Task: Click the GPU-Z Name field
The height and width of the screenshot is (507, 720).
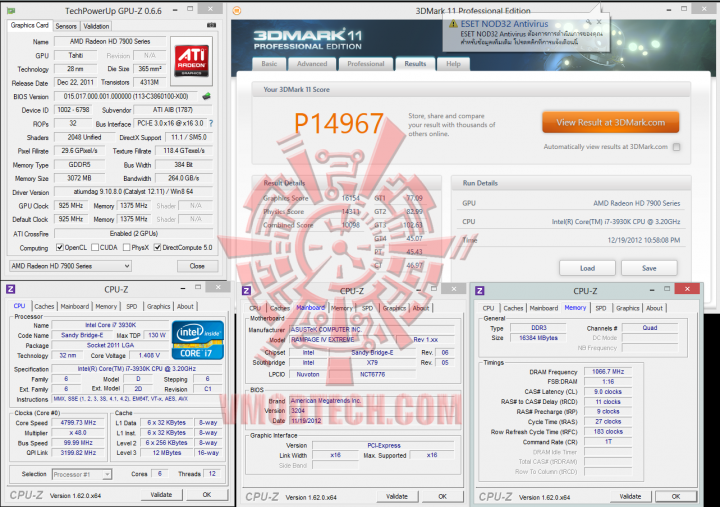Action: (110, 41)
